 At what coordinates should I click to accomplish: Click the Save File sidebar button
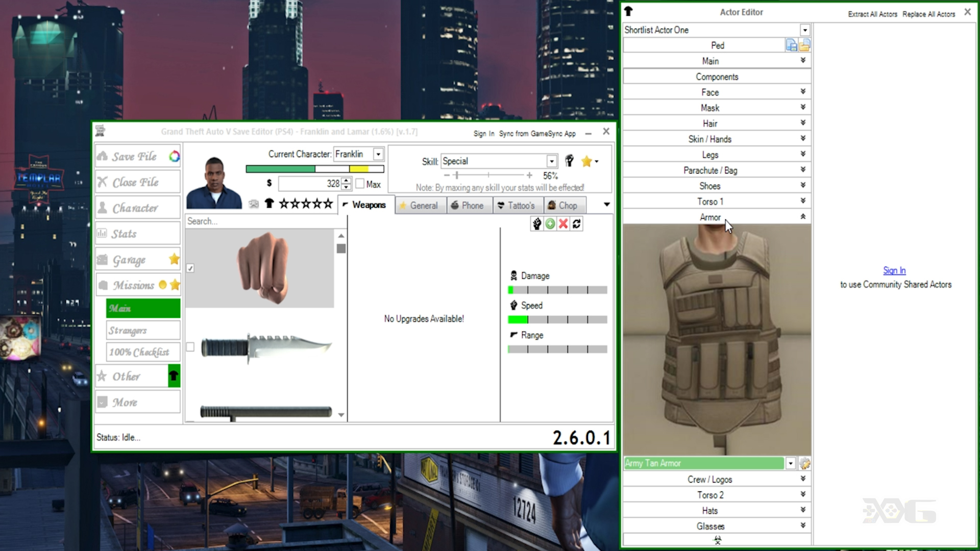138,156
